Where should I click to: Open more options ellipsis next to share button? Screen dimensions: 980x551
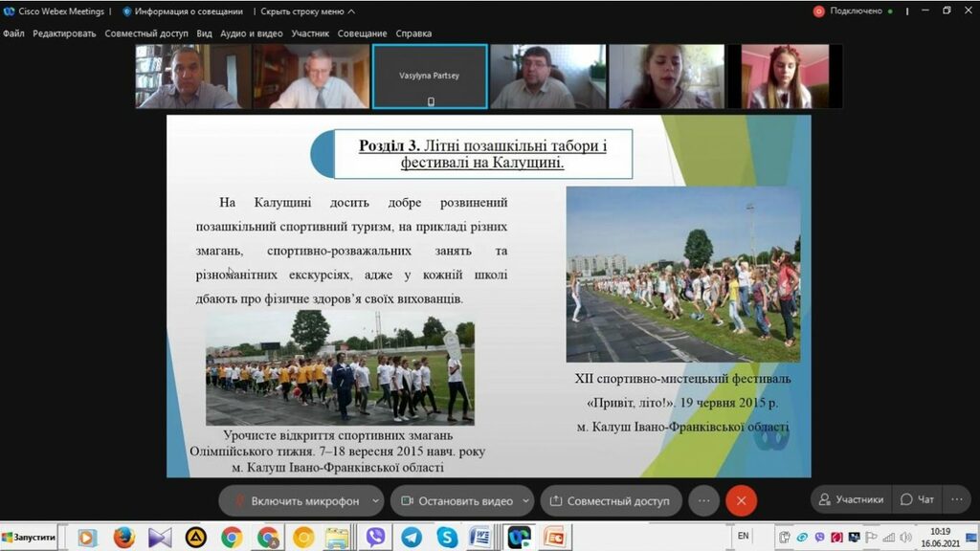pos(703,500)
